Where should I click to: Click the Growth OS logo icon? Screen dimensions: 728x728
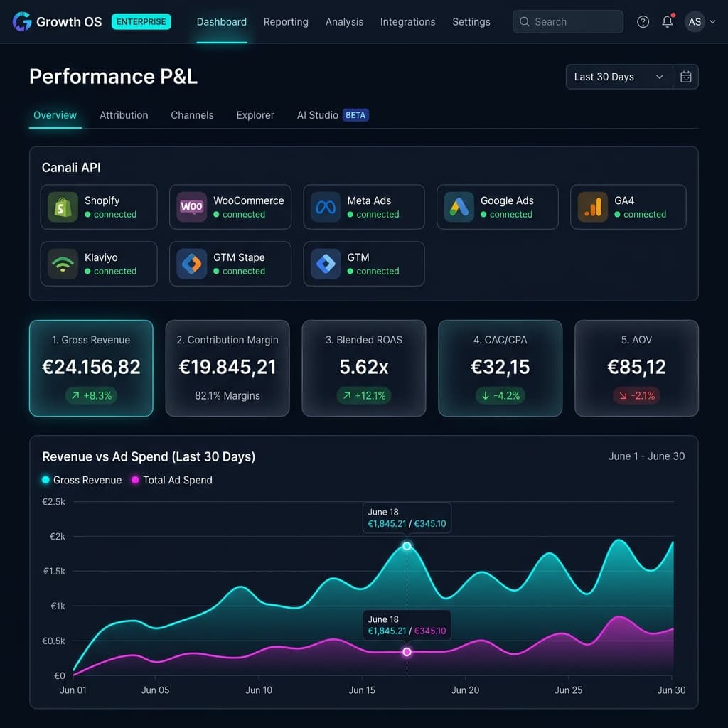[x=22, y=22]
